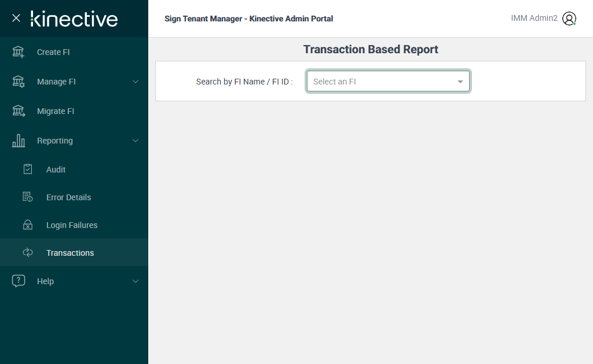Screen dimensions: 593x364
Task: Open the Login Failures report
Action: pos(72,225)
